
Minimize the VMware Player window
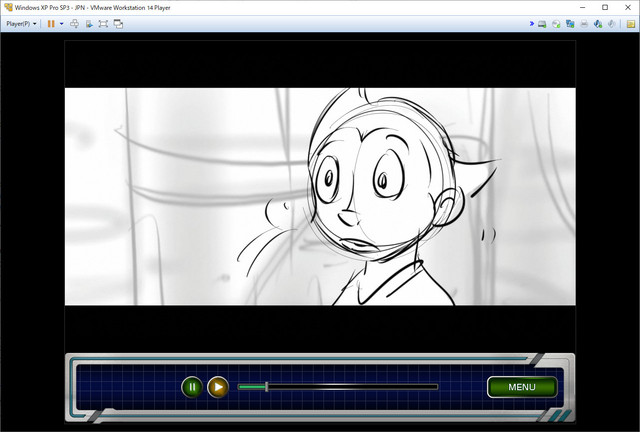(x=583, y=7)
